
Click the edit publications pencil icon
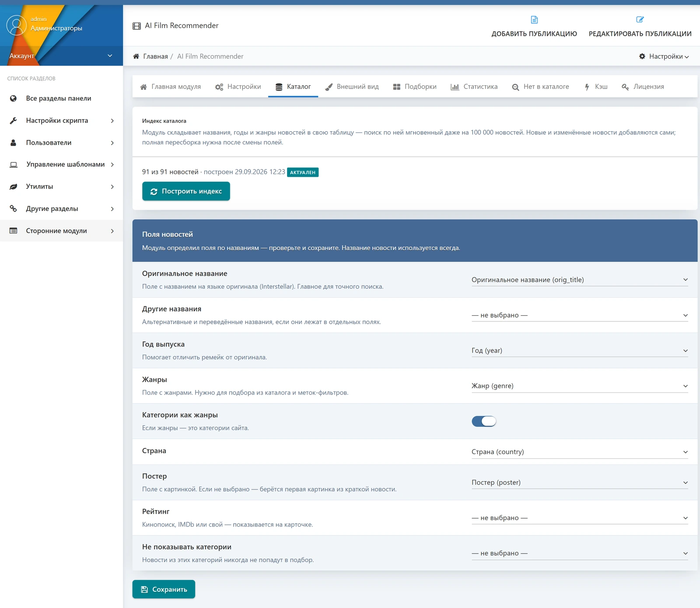(640, 20)
